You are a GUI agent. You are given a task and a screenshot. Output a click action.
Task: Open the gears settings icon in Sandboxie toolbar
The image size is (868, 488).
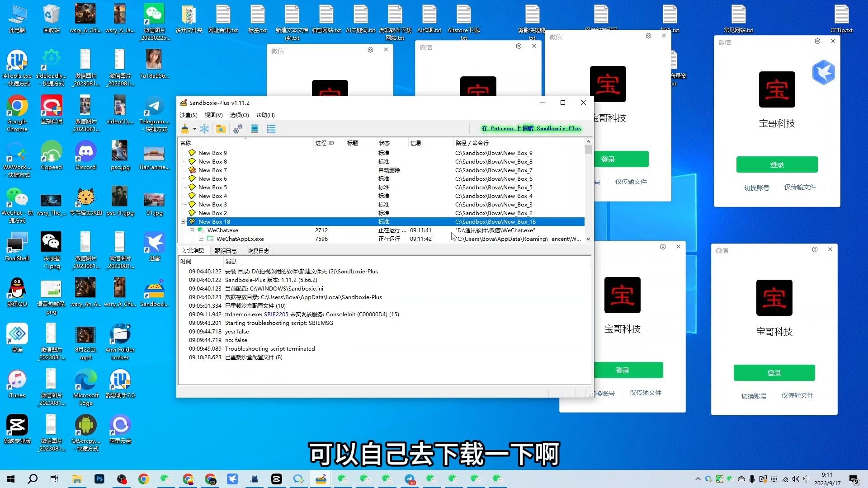point(238,129)
